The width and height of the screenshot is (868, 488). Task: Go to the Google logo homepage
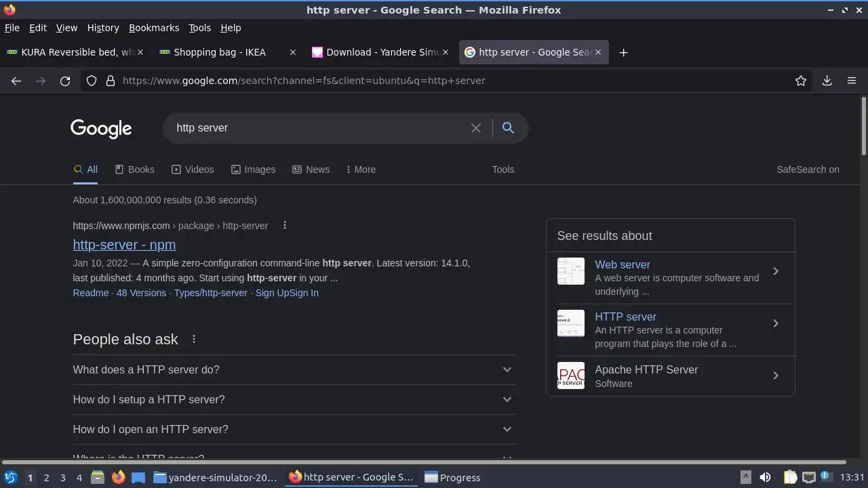pos(101,129)
